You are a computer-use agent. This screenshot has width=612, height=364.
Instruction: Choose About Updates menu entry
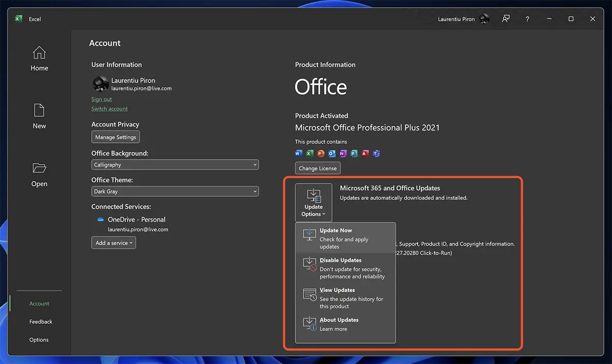[345, 324]
